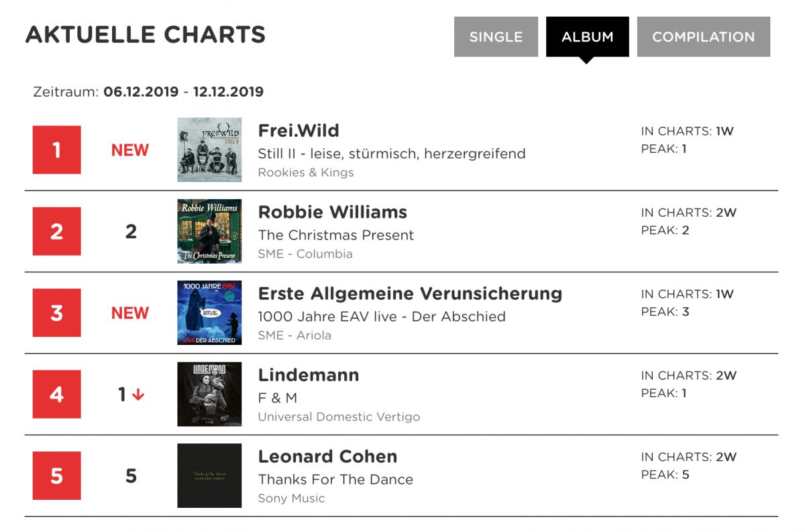805x532 pixels.
Task: Click the AKTUELLE CHARTS heading
Action: click(146, 34)
